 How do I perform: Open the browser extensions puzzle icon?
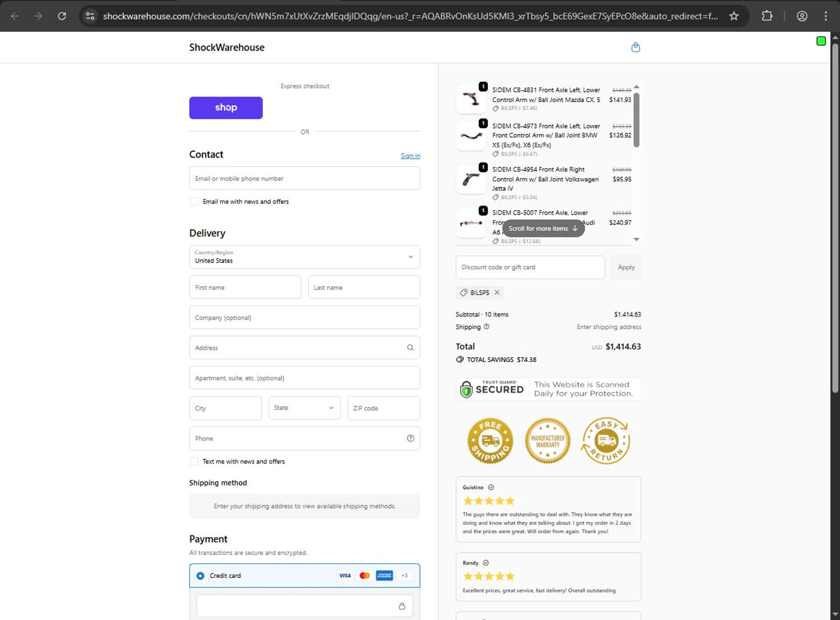[x=767, y=16]
